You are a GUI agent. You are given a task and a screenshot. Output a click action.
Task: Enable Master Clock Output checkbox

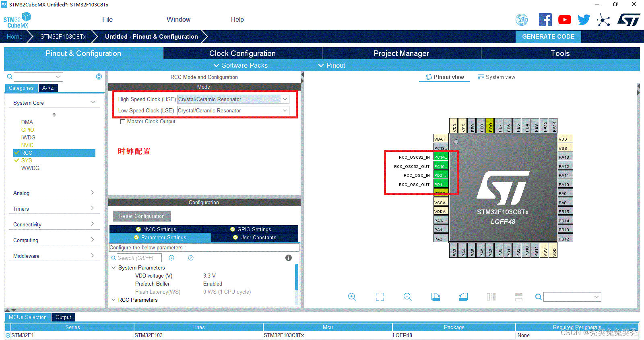tap(123, 122)
